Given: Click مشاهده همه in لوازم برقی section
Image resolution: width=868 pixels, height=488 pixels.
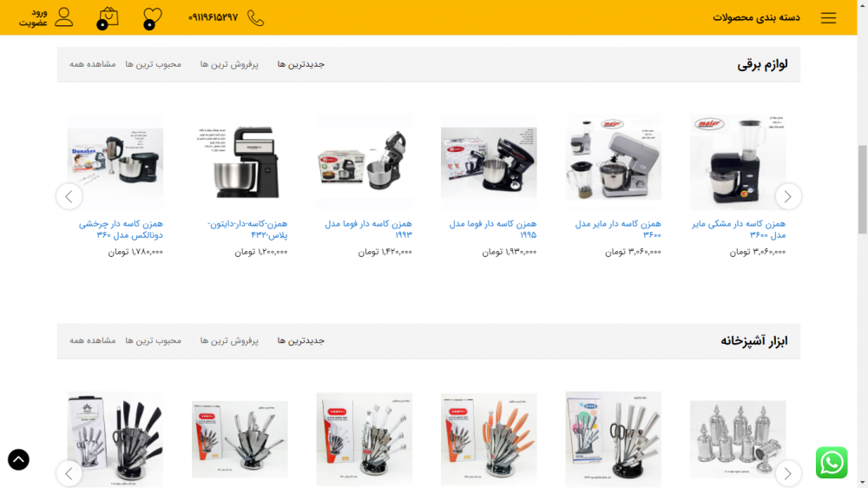Looking at the screenshot, I should tap(93, 64).
